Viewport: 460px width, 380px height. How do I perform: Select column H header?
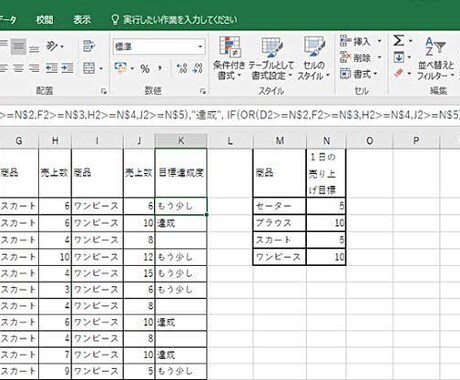click(55, 141)
